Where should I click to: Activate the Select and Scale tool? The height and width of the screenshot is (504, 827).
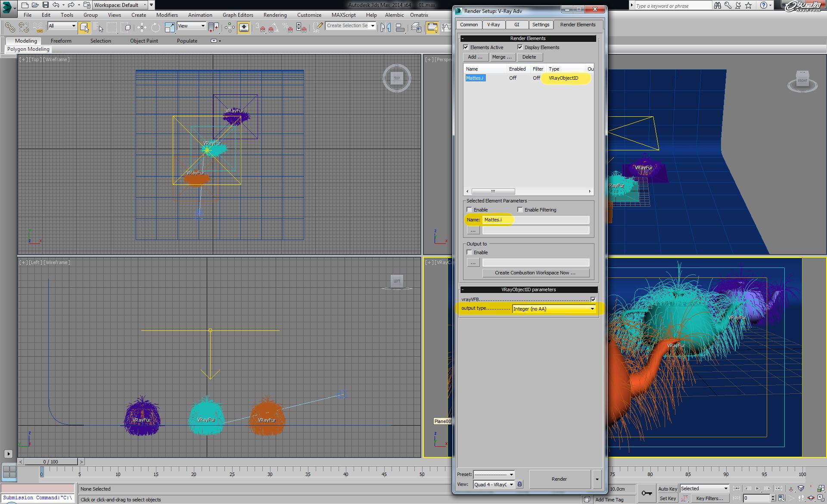(170, 28)
